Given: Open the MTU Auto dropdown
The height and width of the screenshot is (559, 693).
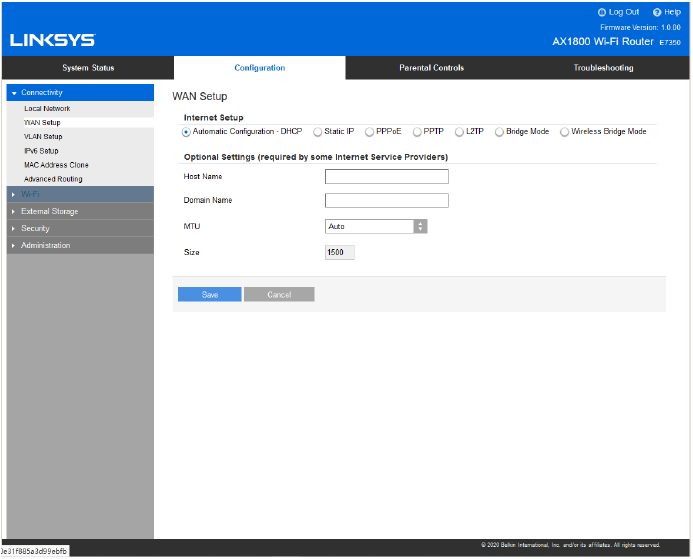Looking at the screenshot, I should tap(376, 226).
